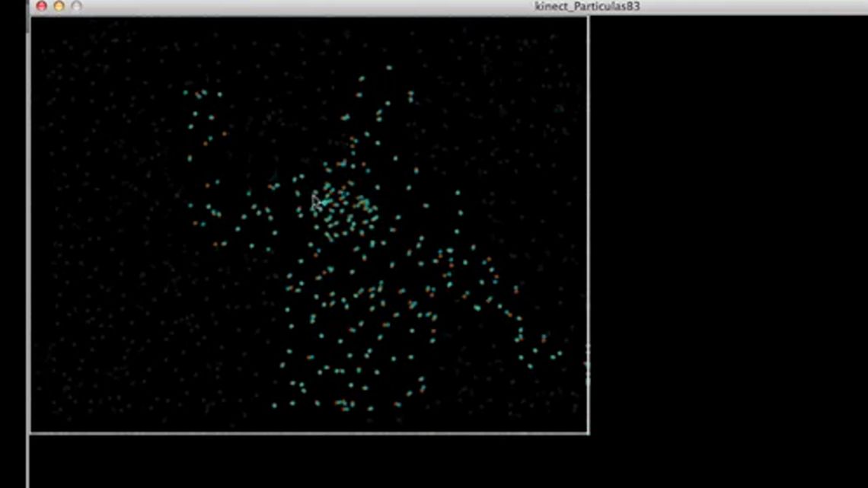Click the white right border of the sketch canvas

coord(588,222)
